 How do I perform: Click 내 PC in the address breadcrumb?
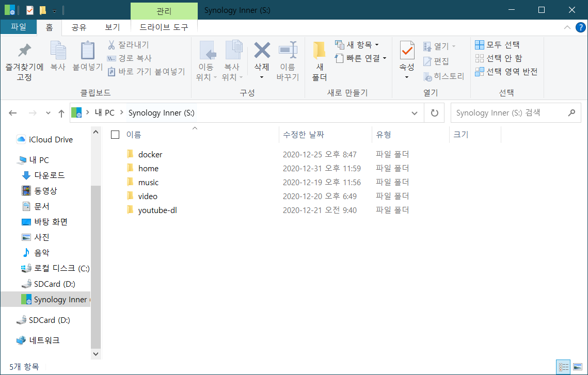coord(105,113)
